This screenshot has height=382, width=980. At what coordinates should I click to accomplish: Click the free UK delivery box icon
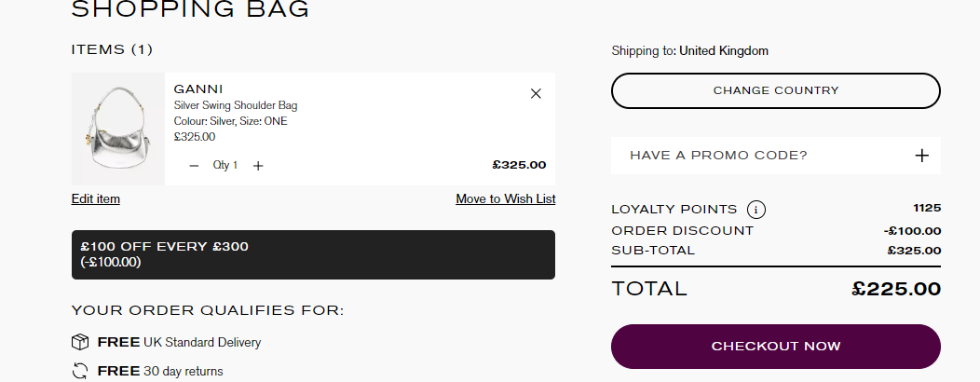point(80,342)
